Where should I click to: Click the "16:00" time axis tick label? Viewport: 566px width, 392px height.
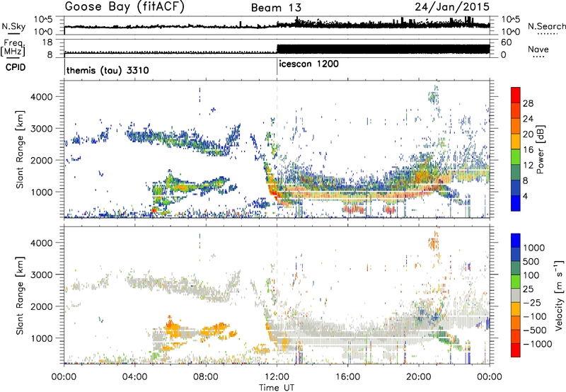[x=347, y=377]
